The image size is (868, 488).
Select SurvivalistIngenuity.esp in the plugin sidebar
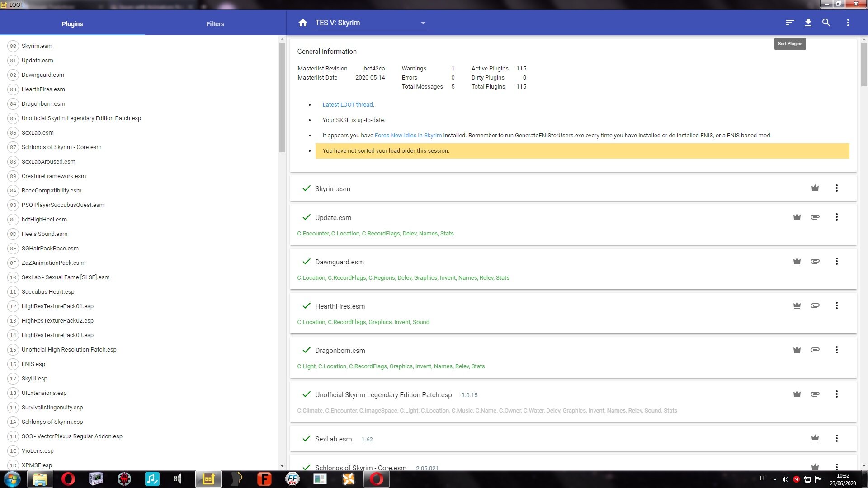click(52, 407)
